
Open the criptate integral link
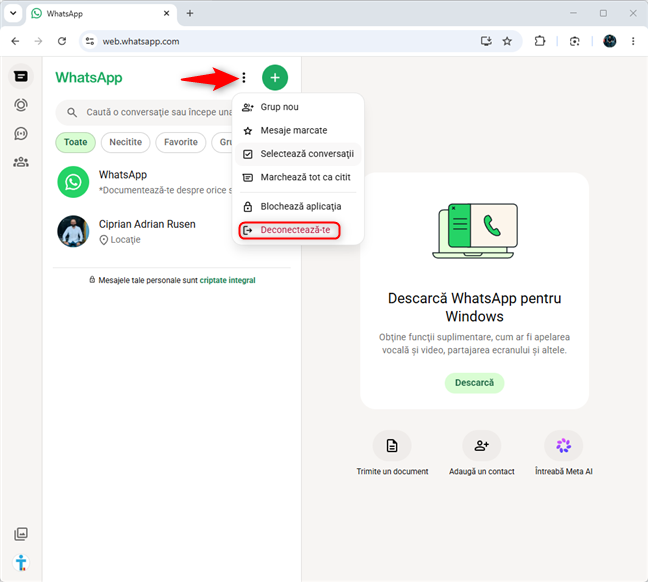coord(227,280)
